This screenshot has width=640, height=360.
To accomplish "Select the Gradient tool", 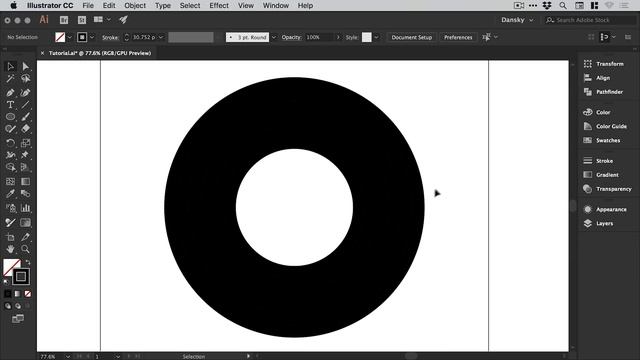I will click(x=25, y=182).
